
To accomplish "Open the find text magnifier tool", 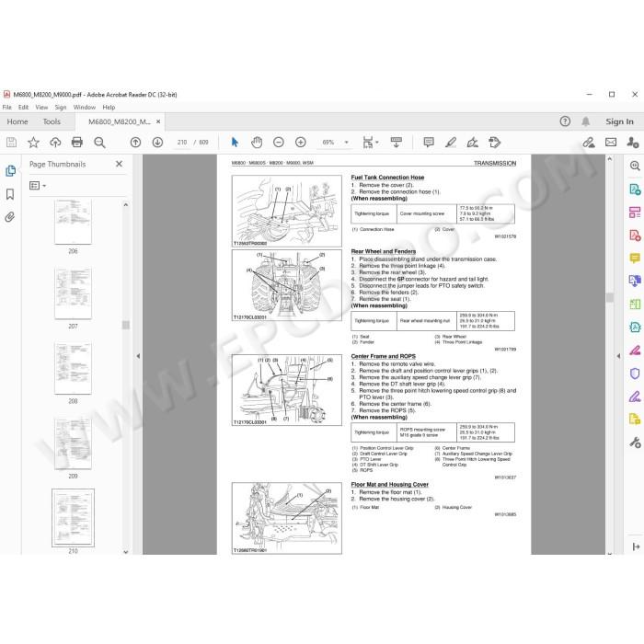I will 99,143.
